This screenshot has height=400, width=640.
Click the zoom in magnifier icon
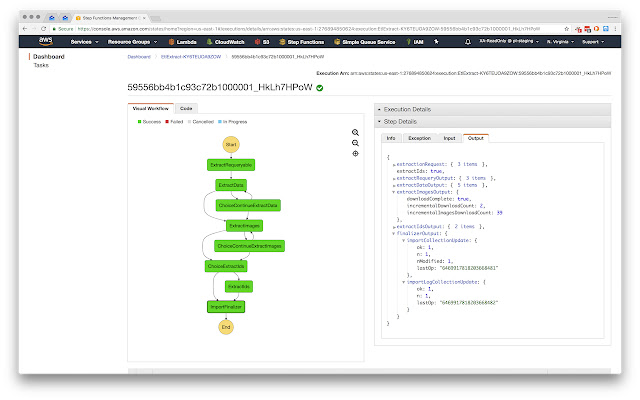pos(355,132)
